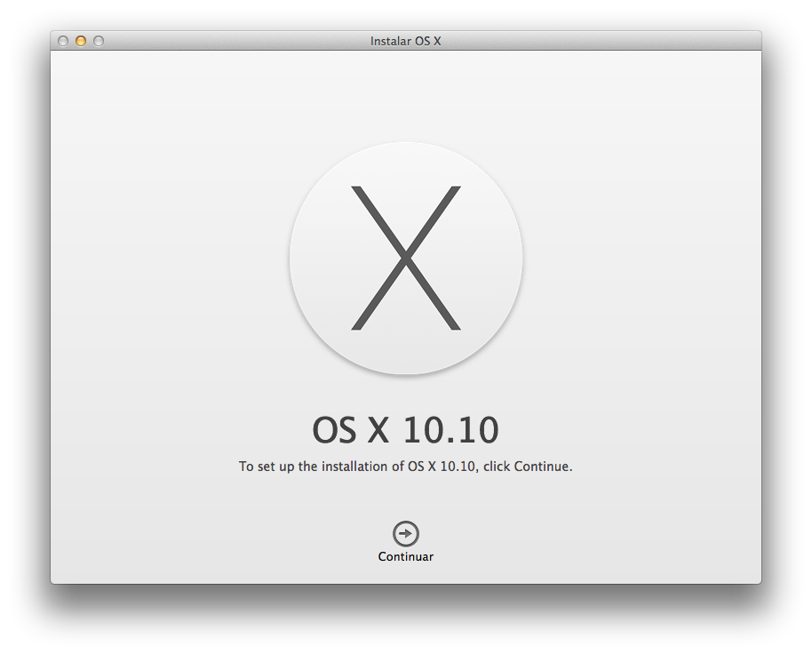Click the gray zoom window button
This screenshot has width=812, height=654.
coord(99,41)
